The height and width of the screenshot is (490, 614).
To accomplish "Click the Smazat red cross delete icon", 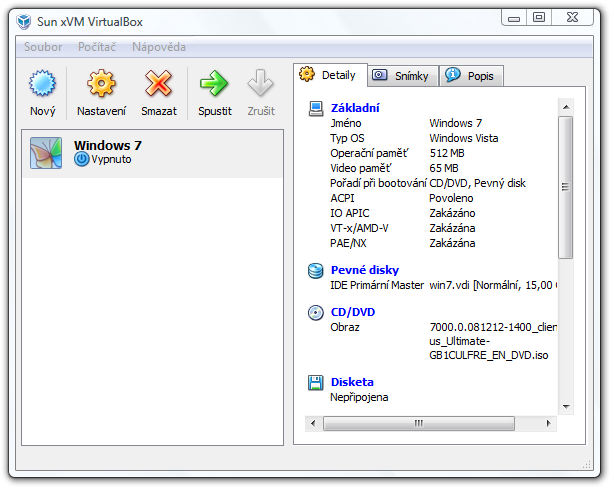I will (159, 83).
